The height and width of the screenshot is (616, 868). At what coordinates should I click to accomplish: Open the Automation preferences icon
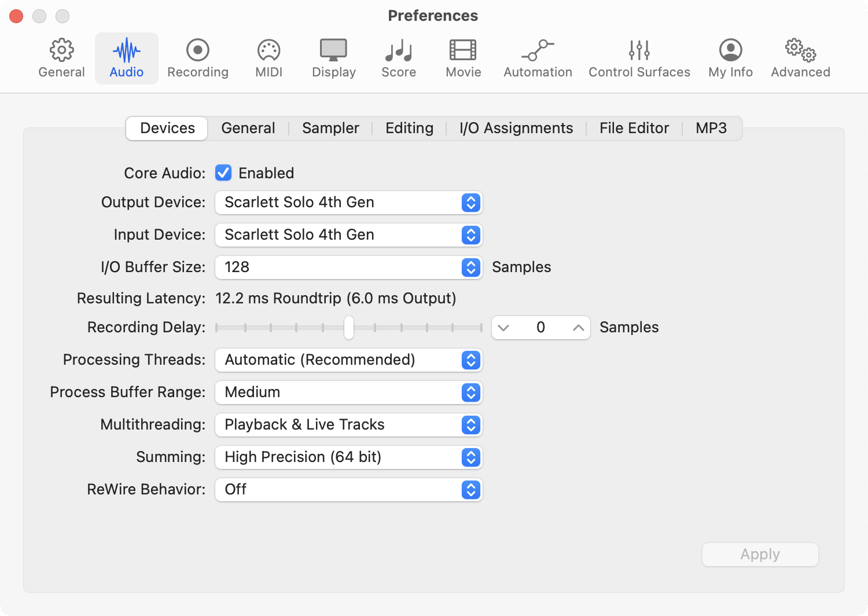pos(537,57)
